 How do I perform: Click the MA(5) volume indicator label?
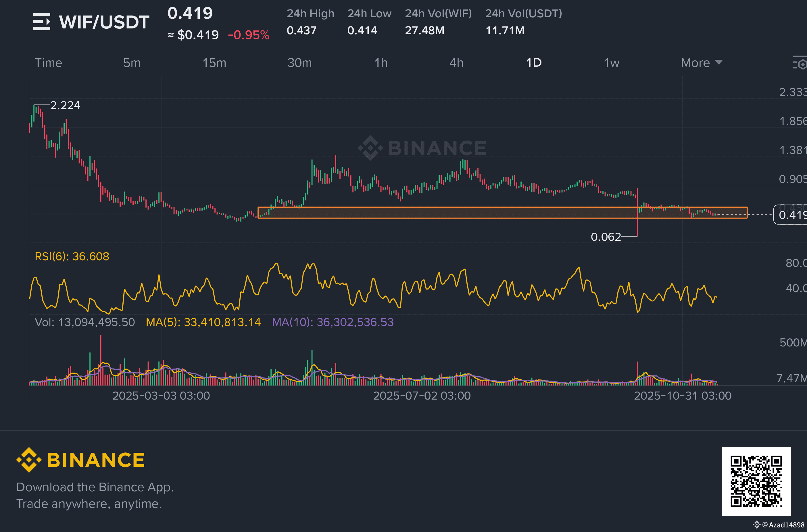click(203, 322)
